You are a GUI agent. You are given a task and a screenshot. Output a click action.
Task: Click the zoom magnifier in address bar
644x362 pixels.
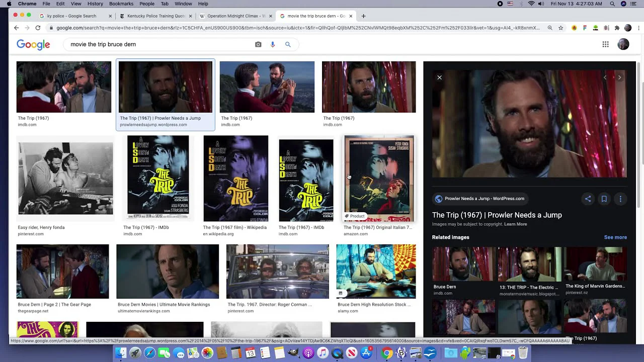(x=550, y=28)
